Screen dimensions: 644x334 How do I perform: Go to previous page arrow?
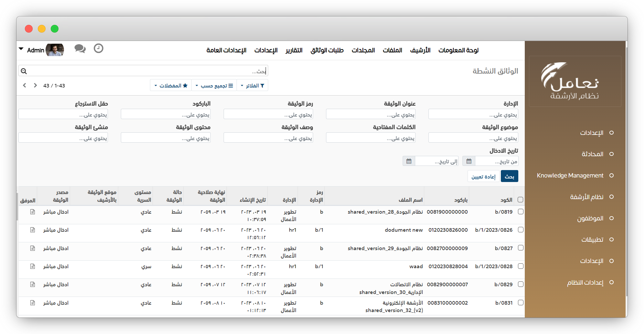(25, 86)
